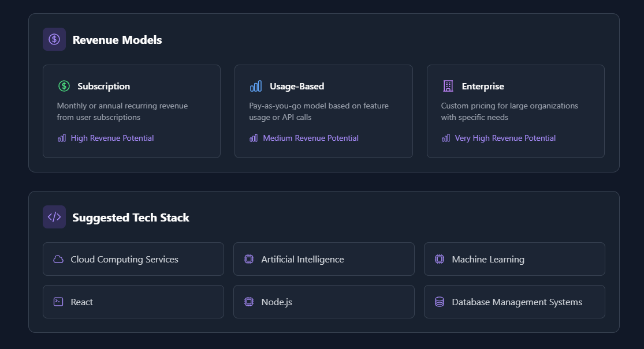The height and width of the screenshot is (349, 644).
Task: Click the green dollar Subscription icon
Action: pos(64,86)
